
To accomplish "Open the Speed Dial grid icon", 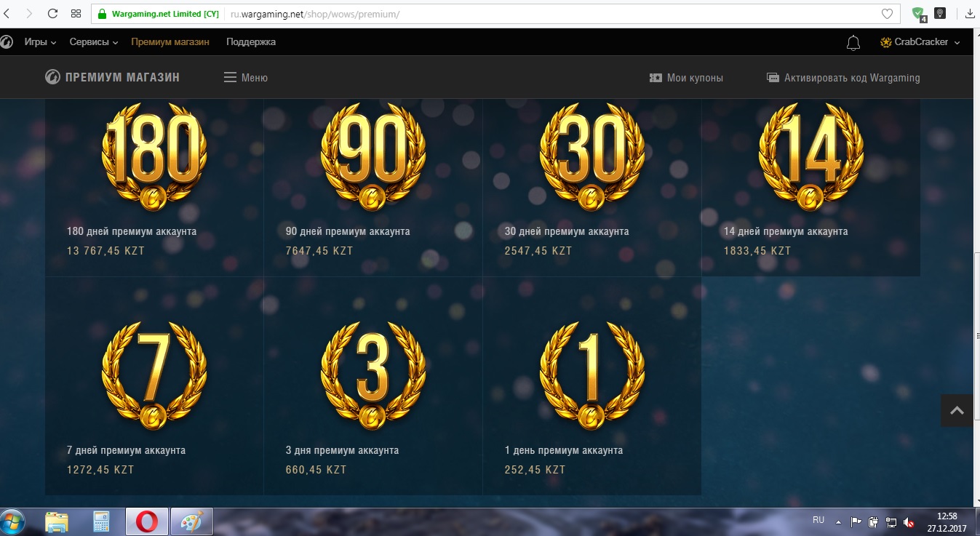I will (76, 14).
